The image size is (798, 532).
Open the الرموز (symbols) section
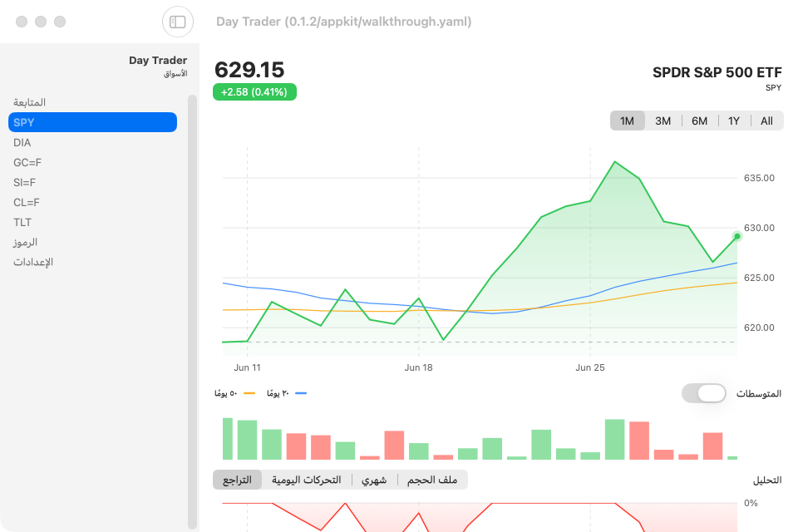(x=92, y=242)
